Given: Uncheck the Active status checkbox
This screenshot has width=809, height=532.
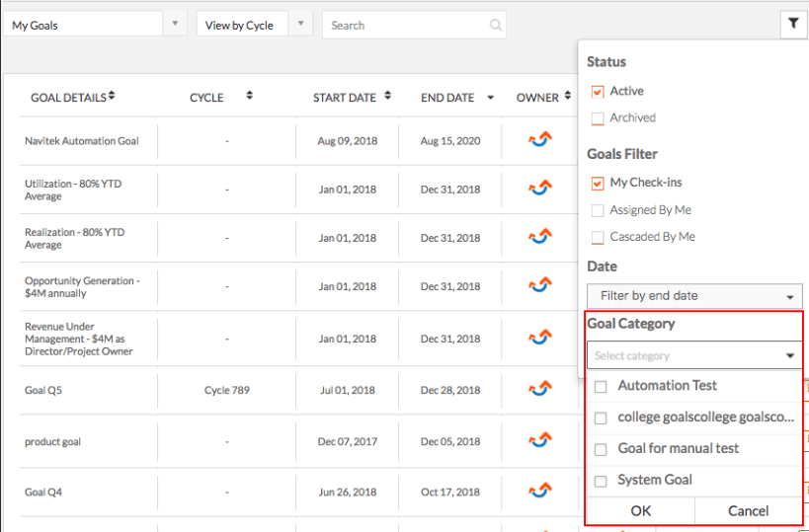Looking at the screenshot, I should click(598, 92).
